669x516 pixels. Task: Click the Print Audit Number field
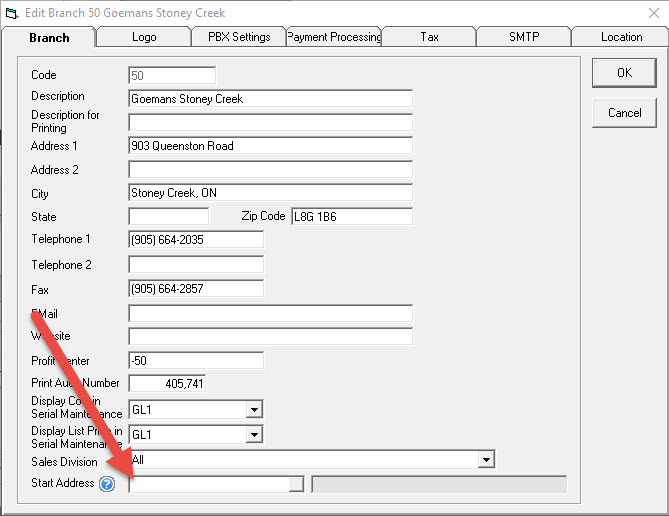(167, 383)
